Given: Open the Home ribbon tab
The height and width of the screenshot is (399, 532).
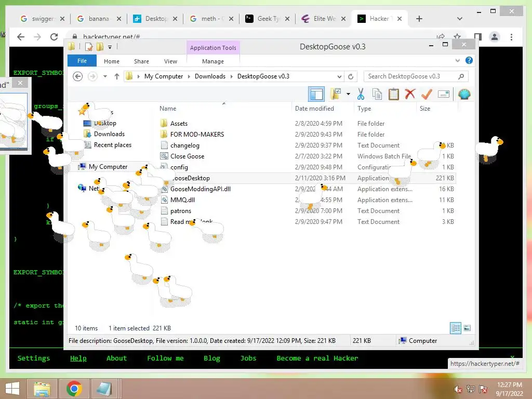Looking at the screenshot, I should 112,61.
